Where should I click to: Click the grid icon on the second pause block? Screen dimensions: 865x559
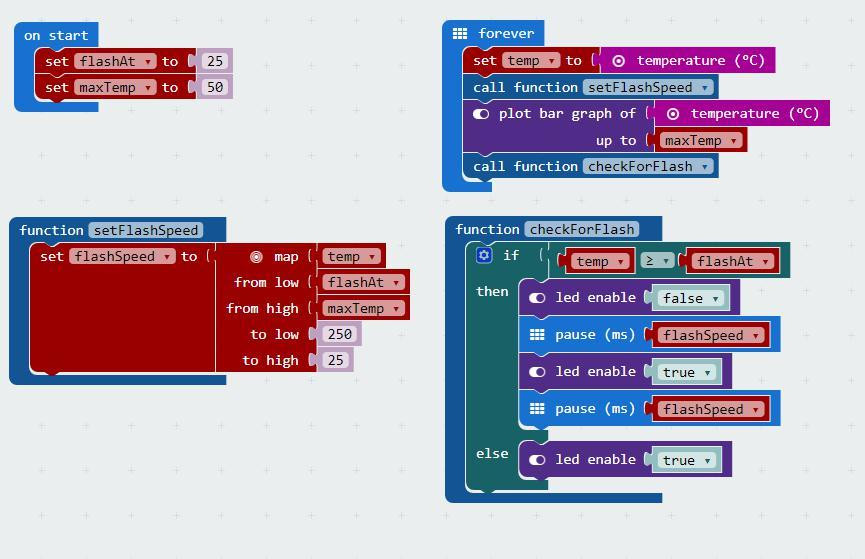coord(537,408)
